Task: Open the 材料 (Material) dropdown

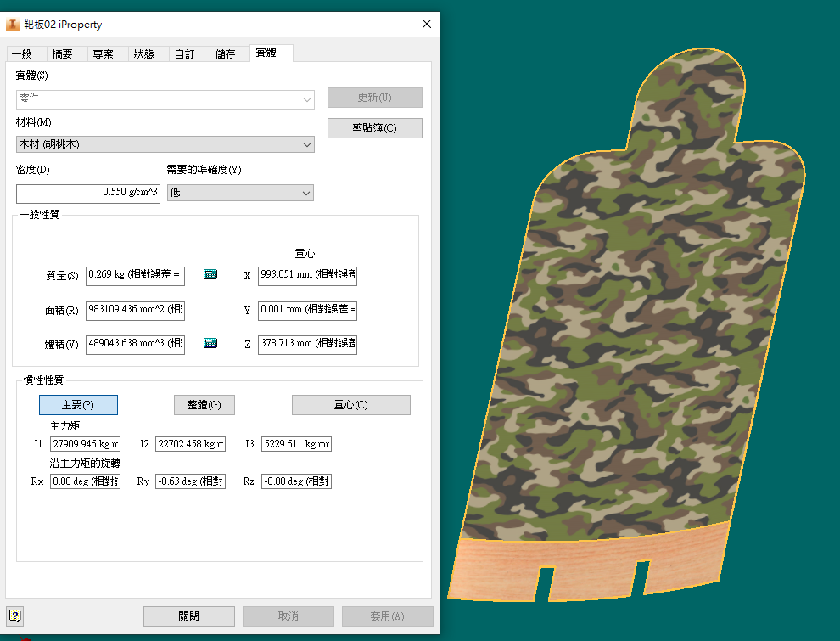Action: point(165,145)
